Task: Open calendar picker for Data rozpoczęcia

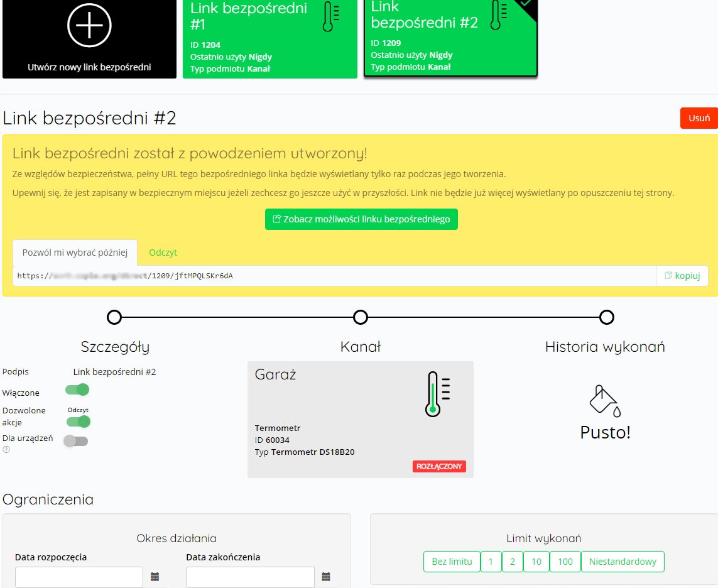Action: pos(155,577)
